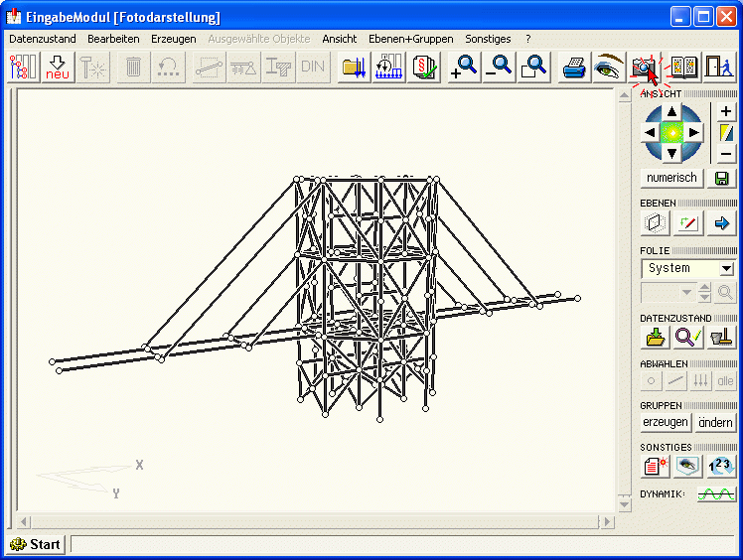Click the bucket and broom clean-up icon
The width and height of the screenshot is (743, 560).
click(x=721, y=338)
